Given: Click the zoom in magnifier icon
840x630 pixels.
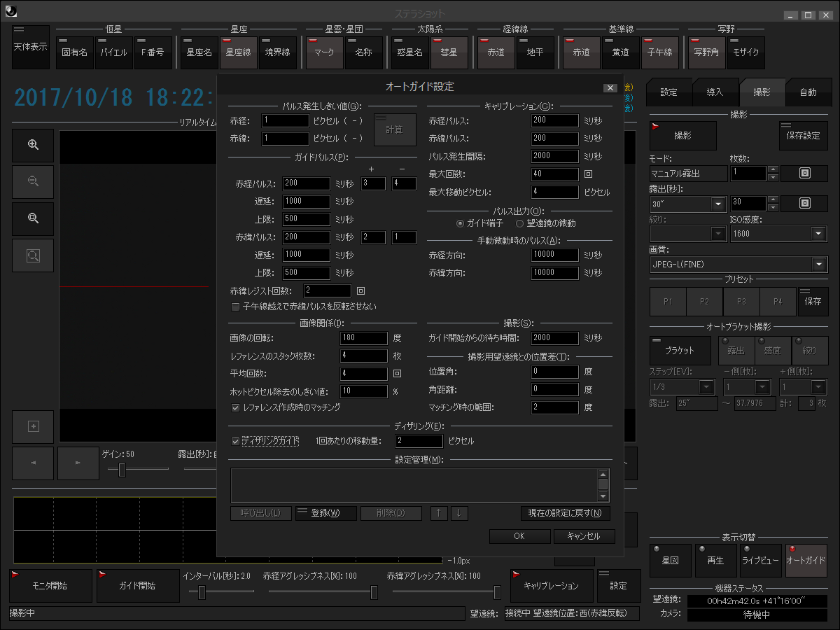Looking at the screenshot, I should pos(33,144).
